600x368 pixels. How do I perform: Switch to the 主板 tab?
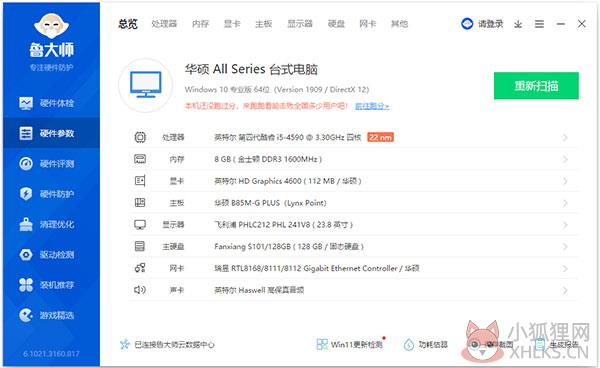(264, 24)
